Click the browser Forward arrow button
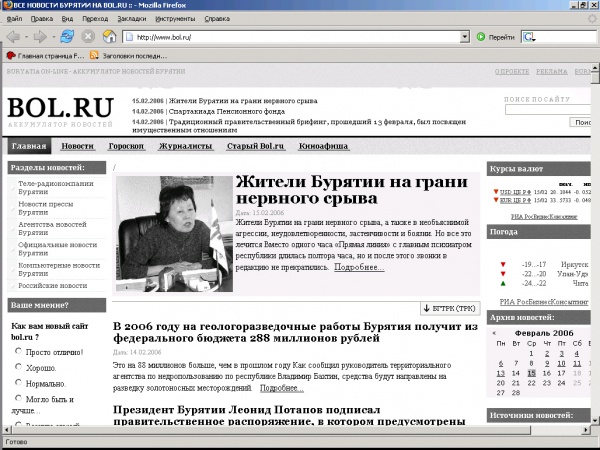The width and height of the screenshot is (600, 450). coord(40,36)
